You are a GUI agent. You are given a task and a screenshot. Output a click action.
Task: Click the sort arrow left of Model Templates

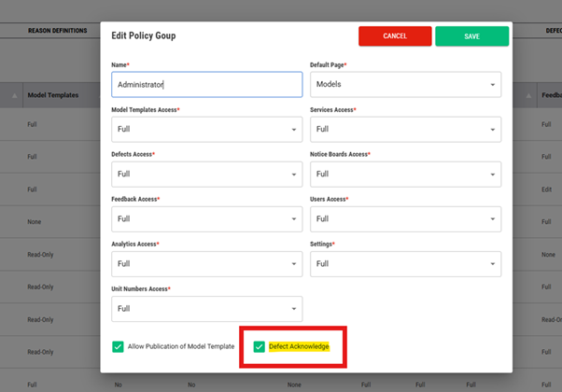(x=15, y=96)
